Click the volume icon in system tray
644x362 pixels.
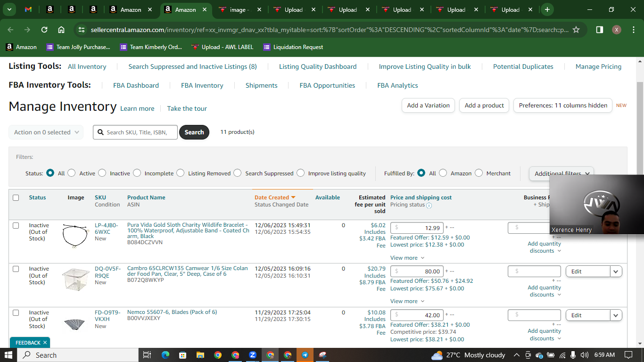(585, 355)
